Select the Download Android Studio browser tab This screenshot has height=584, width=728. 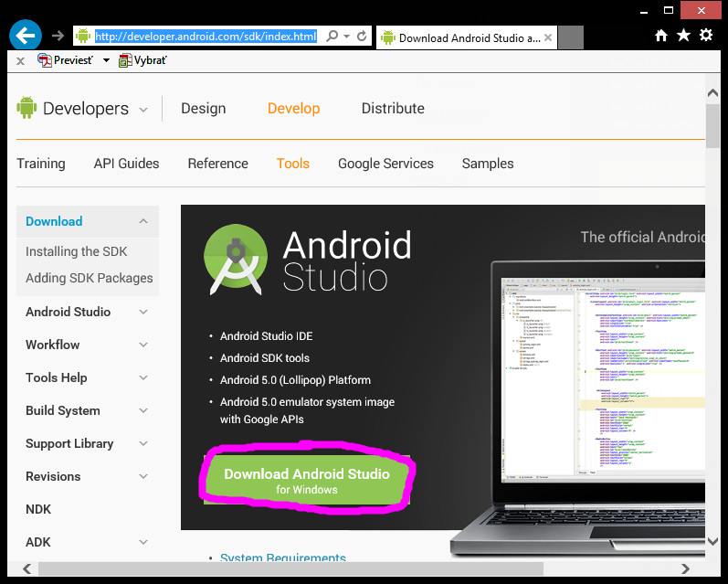click(466, 37)
